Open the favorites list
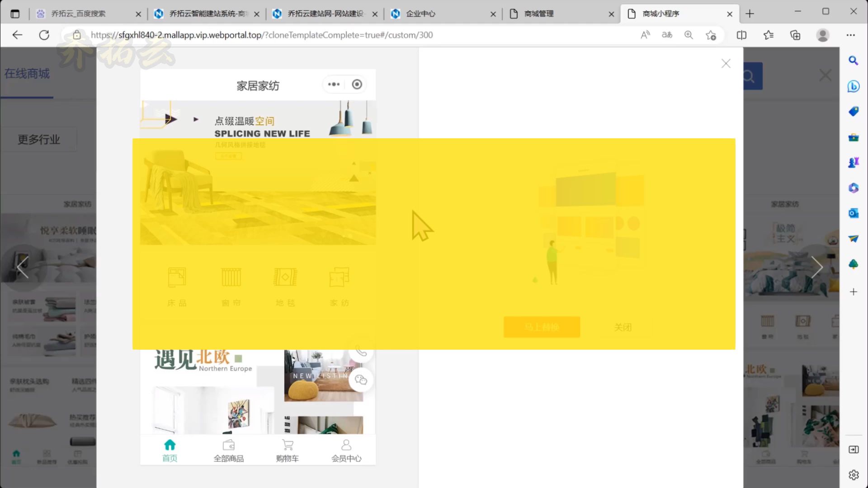This screenshot has height=488, width=868. [x=769, y=35]
